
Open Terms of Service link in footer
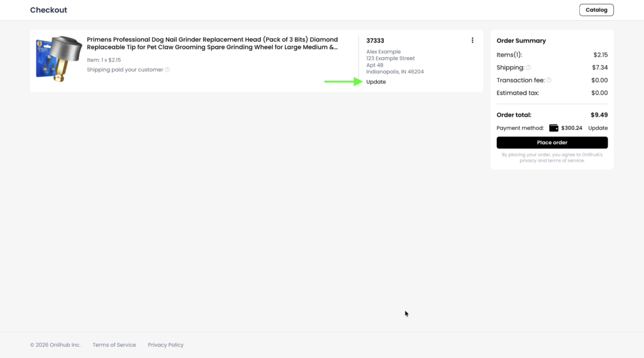click(114, 345)
